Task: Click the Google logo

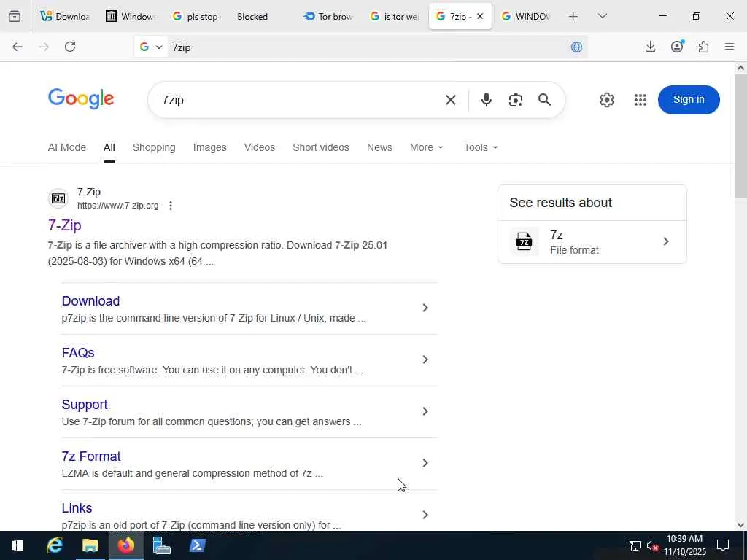Action: click(x=81, y=99)
